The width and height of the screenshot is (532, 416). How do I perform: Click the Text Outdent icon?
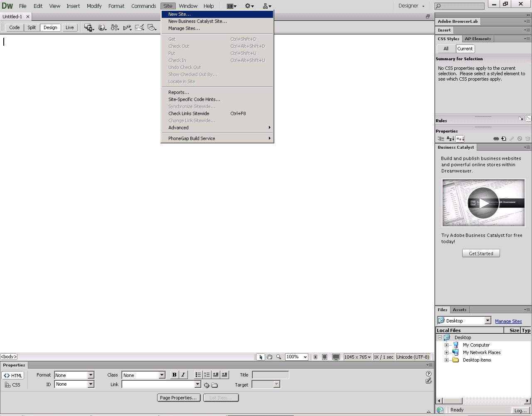[x=216, y=375]
